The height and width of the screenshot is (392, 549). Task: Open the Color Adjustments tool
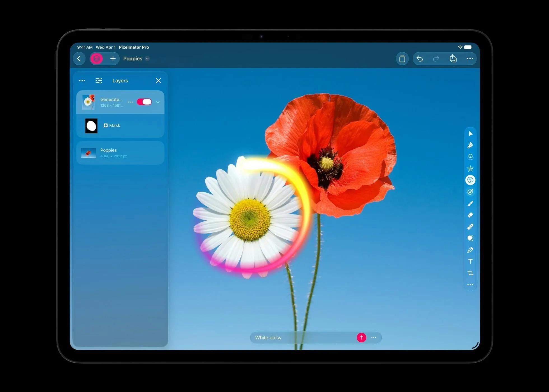(470, 157)
